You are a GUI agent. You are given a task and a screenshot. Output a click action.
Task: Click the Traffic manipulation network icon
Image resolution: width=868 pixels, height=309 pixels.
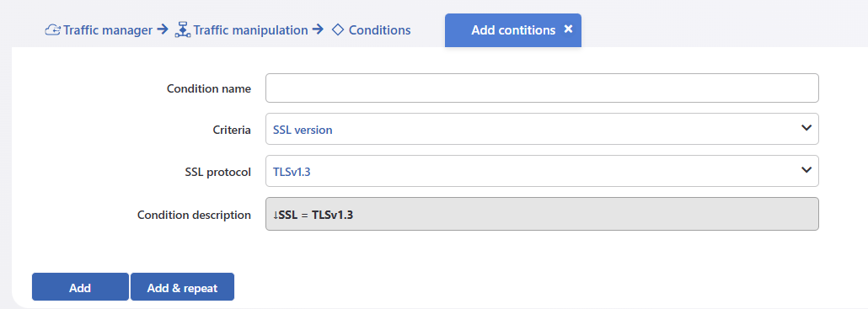click(183, 29)
